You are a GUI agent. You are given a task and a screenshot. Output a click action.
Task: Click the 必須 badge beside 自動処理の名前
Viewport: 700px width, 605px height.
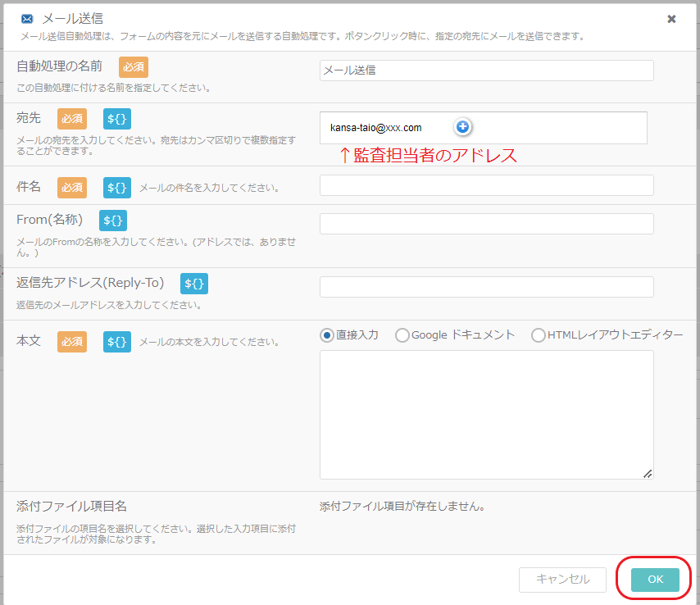click(134, 67)
